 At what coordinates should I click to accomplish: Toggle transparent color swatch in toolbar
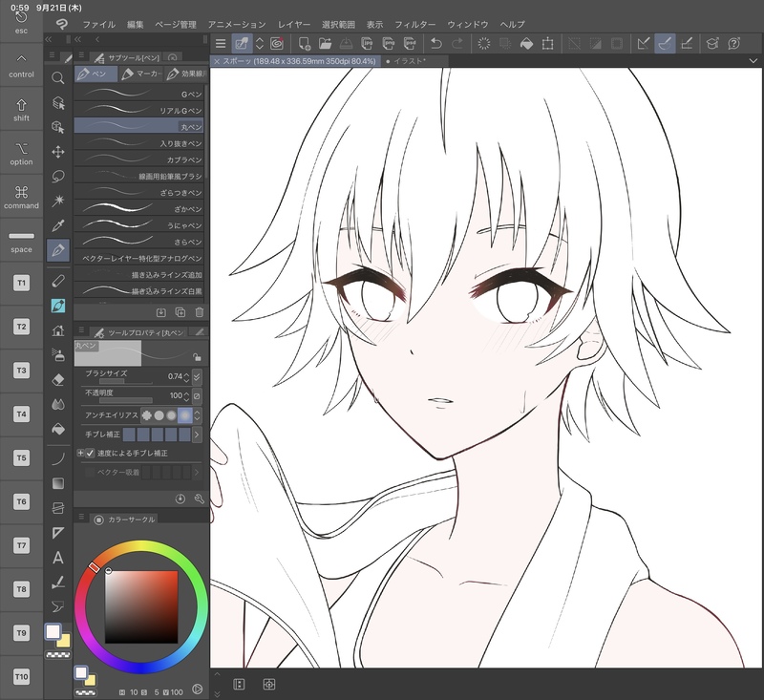(x=58, y=655)
